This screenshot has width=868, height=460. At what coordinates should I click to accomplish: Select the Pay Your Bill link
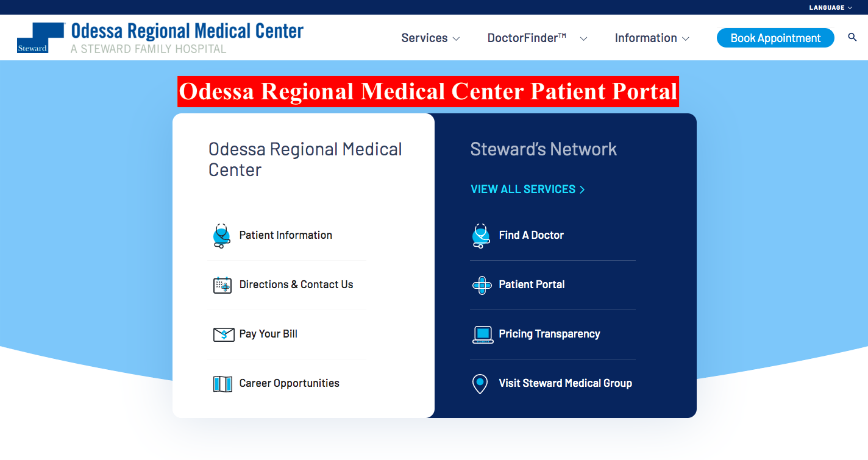coord(268,334)
